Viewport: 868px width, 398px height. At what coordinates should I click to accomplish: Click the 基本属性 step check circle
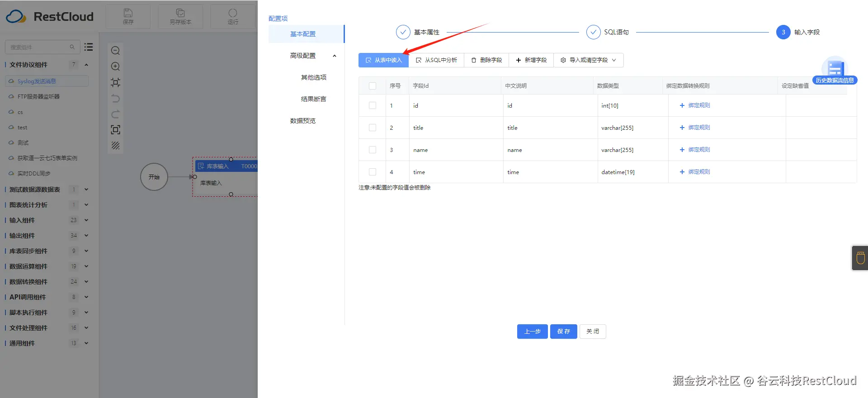click(403, 32)
